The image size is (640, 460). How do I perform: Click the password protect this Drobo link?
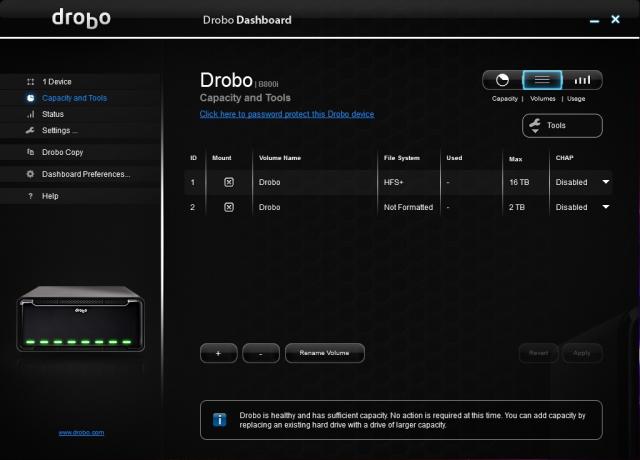[x=287, y=114]
